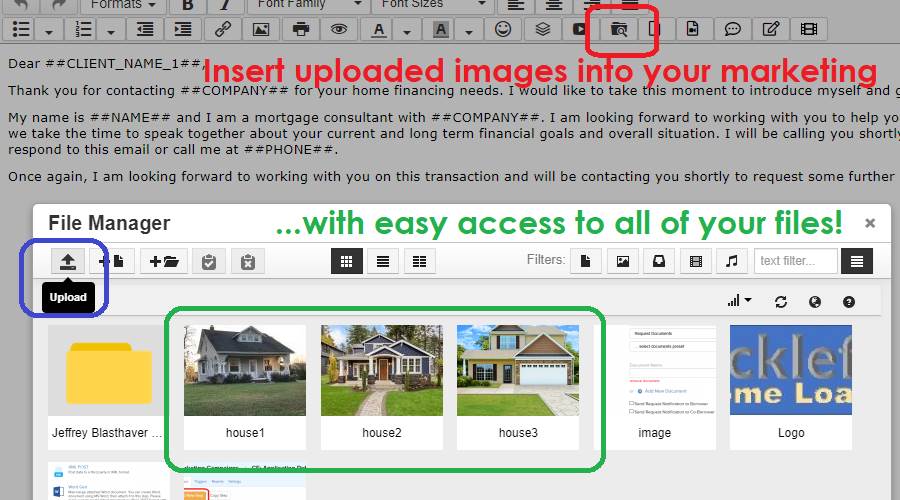The width and height of the screenshot is (900, 500).
Task: Filter by image files
Action: (x=622, y=262)
